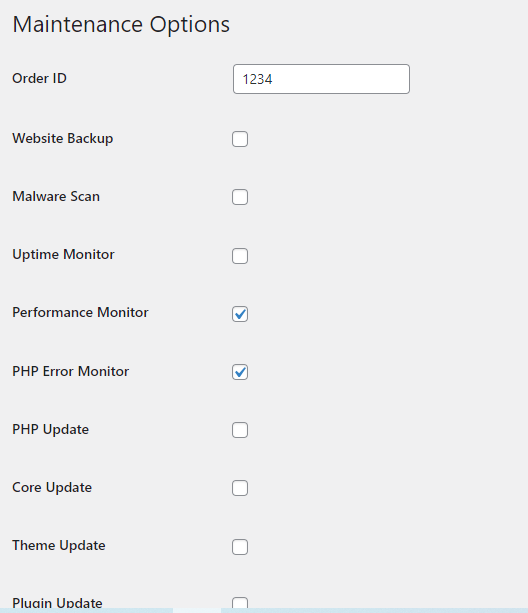Click the Theme Update label text
The width and height of the screenshot is (528, 613).
pos(59,545)
